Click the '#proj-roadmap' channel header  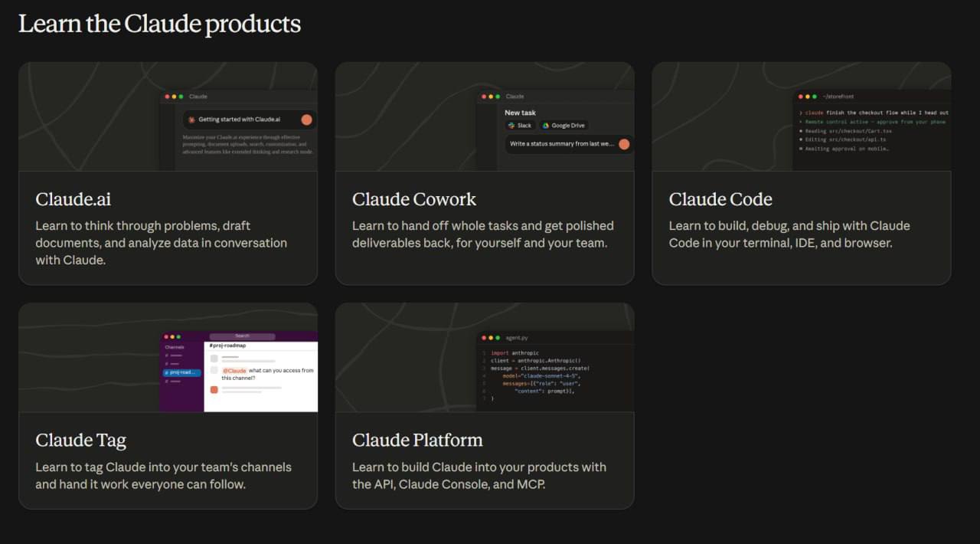[x=227, y=346]
